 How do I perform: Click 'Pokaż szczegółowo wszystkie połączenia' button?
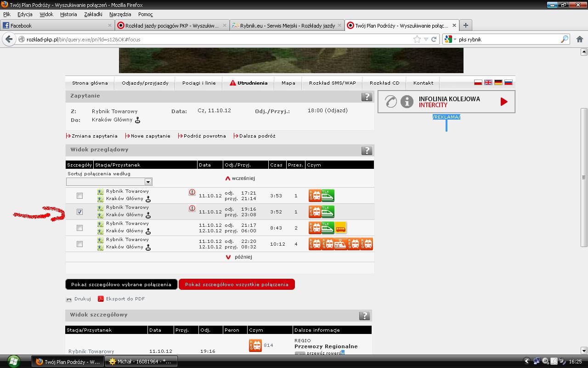[237, 284]
